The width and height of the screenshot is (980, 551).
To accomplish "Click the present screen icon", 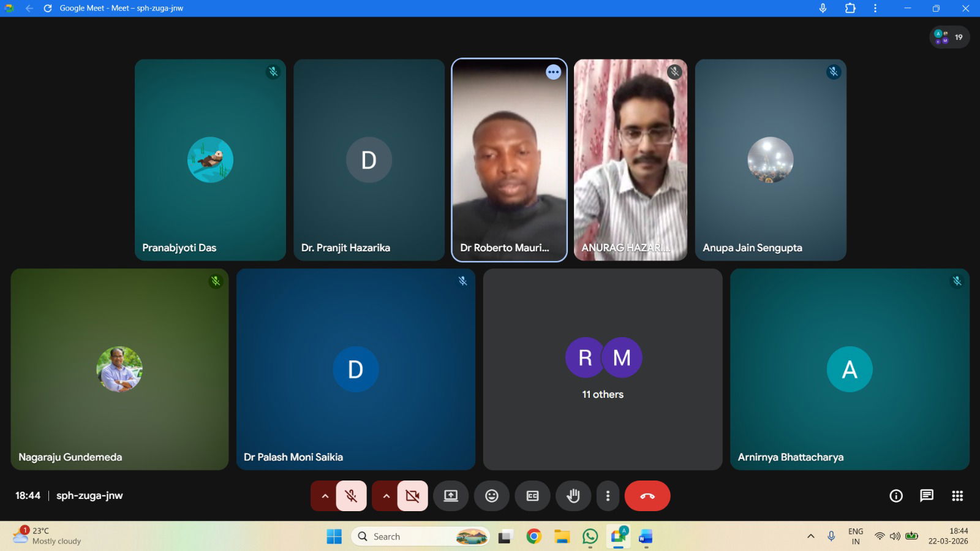I will [x=451, y=496].
